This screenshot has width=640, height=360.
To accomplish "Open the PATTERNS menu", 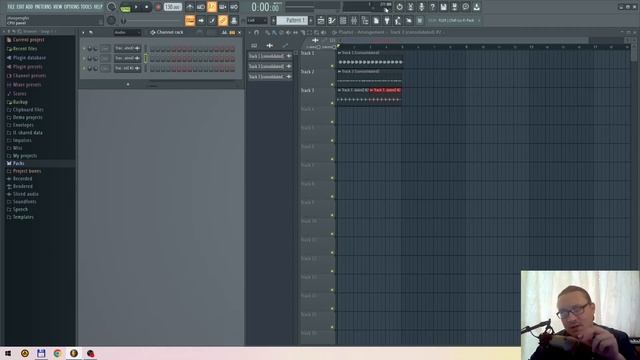I will 43,7.
